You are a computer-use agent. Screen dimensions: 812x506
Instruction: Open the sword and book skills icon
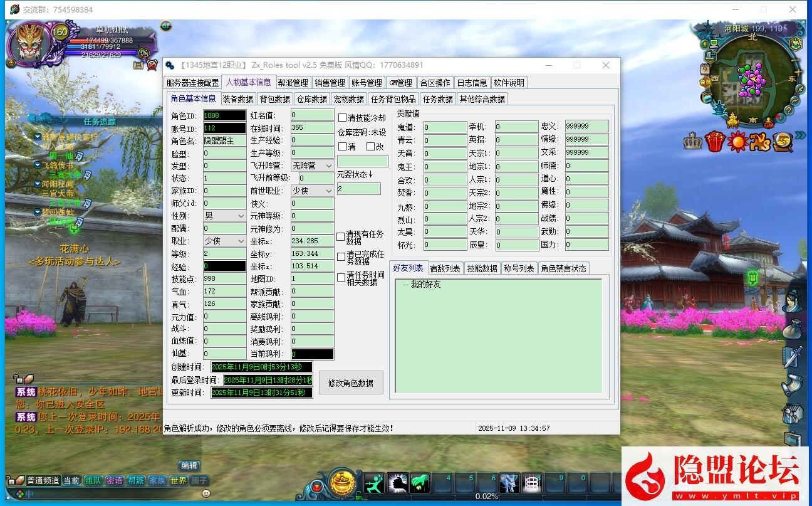pos(792,357)
